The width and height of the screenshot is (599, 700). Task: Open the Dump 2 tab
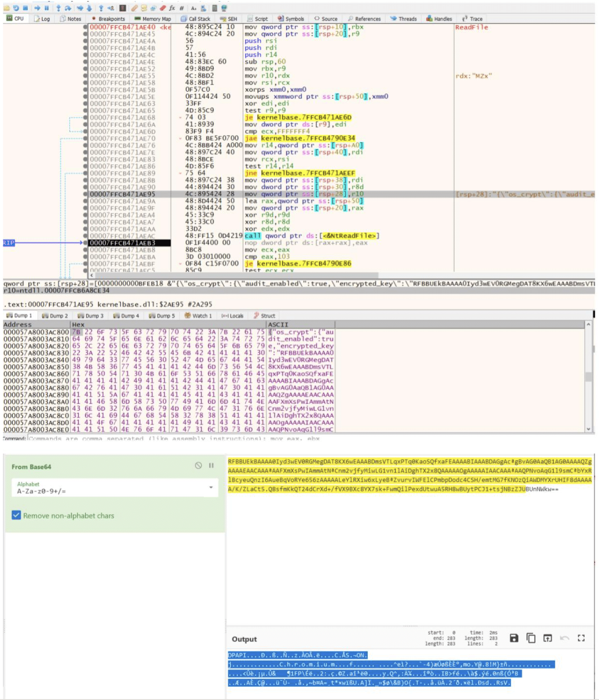(x=55, y=316)
